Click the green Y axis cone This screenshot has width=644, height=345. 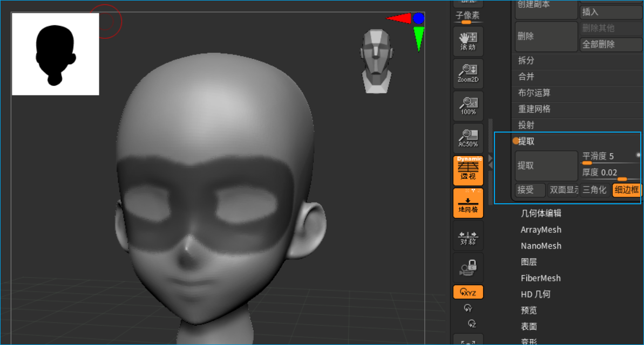pos(418,39)
